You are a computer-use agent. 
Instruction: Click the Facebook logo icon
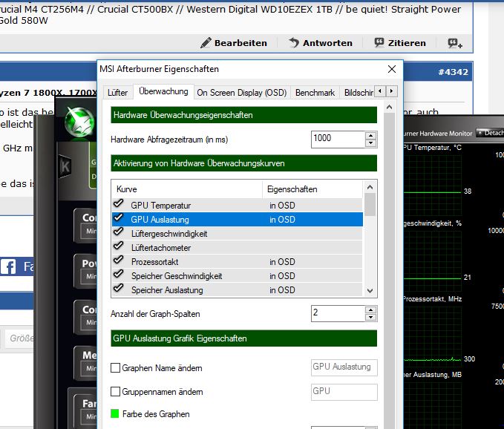[8, 266]
